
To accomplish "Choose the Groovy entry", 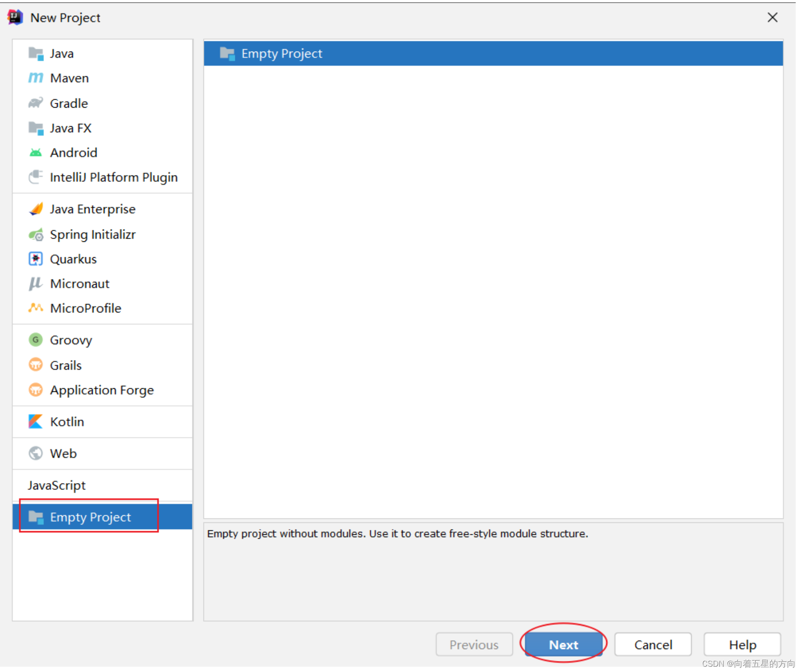I will point(102,340).
